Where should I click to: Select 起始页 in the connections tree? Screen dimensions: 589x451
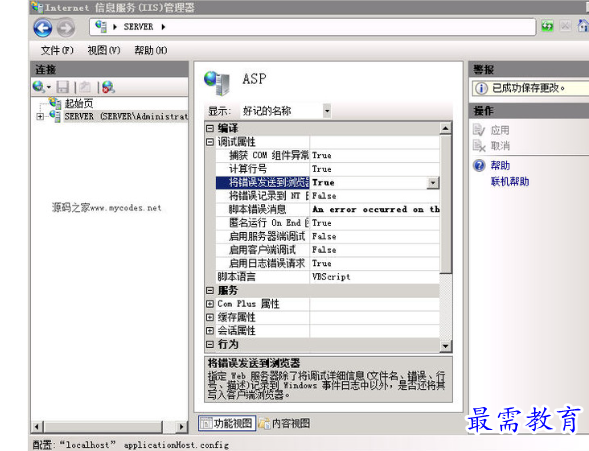click(x=79, y=103)
